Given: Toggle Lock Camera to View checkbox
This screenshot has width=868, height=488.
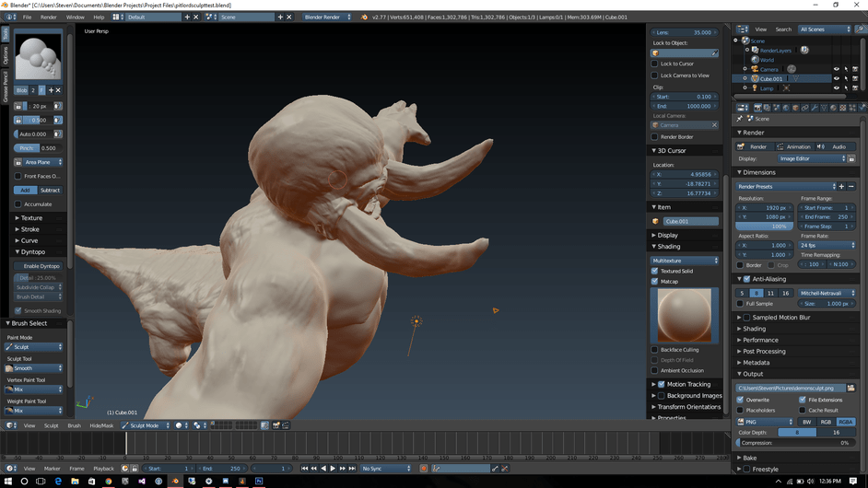Looking at the screenshot, I should [x=655, y=76].
